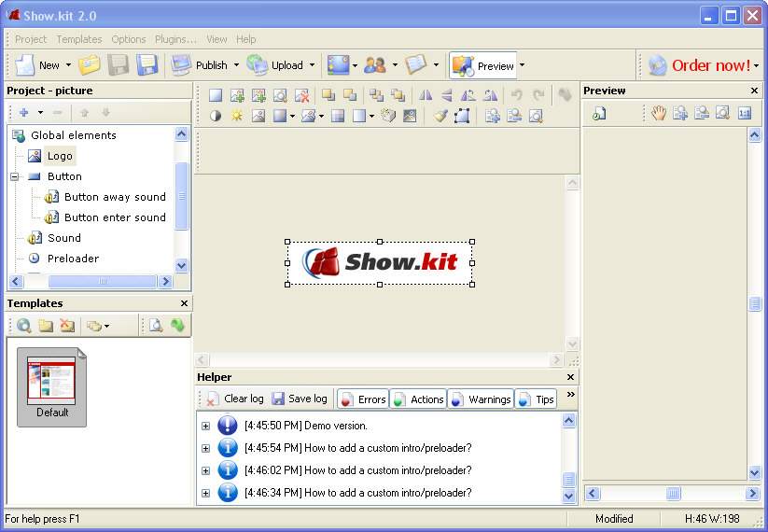This screenshot has height=532, width=768.
Task: Open the Options menu
Action: click(129, 39)
